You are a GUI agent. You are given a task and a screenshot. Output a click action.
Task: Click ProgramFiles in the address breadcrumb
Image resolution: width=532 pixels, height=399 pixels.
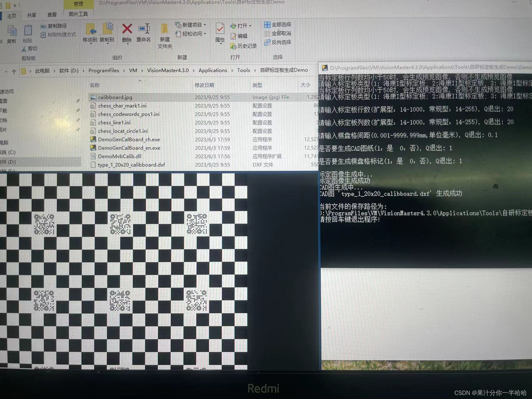(103, 71)
